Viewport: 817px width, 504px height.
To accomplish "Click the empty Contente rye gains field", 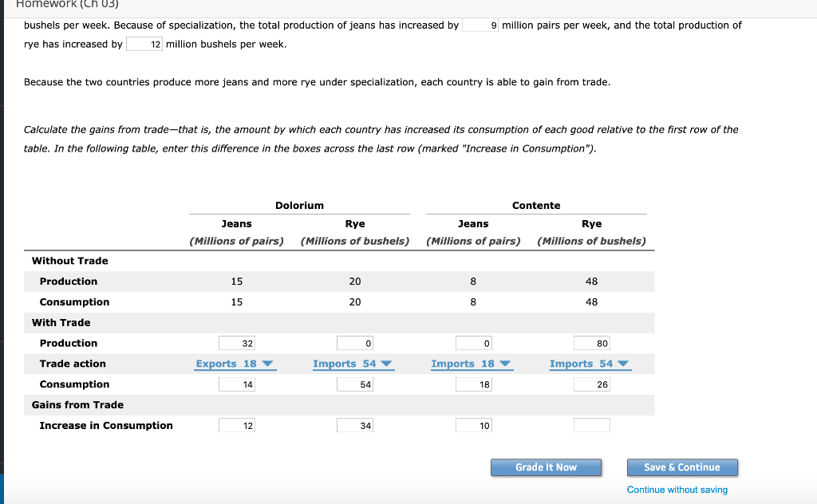I will (x=591, y=425).
